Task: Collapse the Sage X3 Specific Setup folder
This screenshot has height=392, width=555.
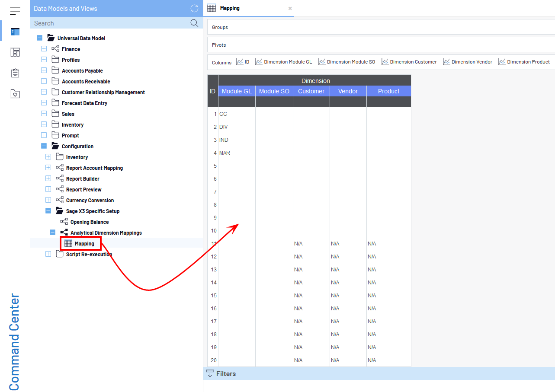Action: [x=48, y=211]
